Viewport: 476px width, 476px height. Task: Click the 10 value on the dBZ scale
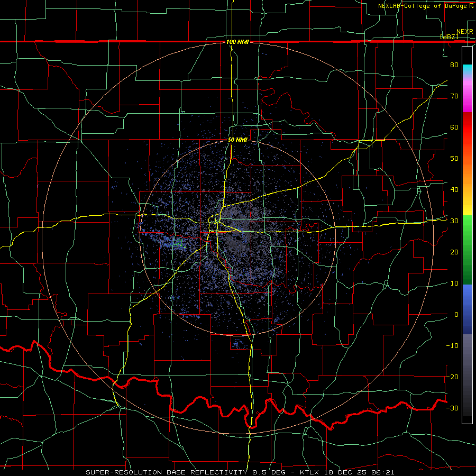click(x=454, y=283)
